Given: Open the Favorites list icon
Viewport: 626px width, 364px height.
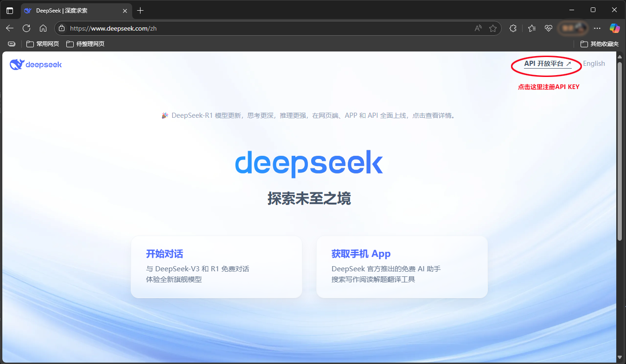Looking at the screenshot, I should click(532, 28).
